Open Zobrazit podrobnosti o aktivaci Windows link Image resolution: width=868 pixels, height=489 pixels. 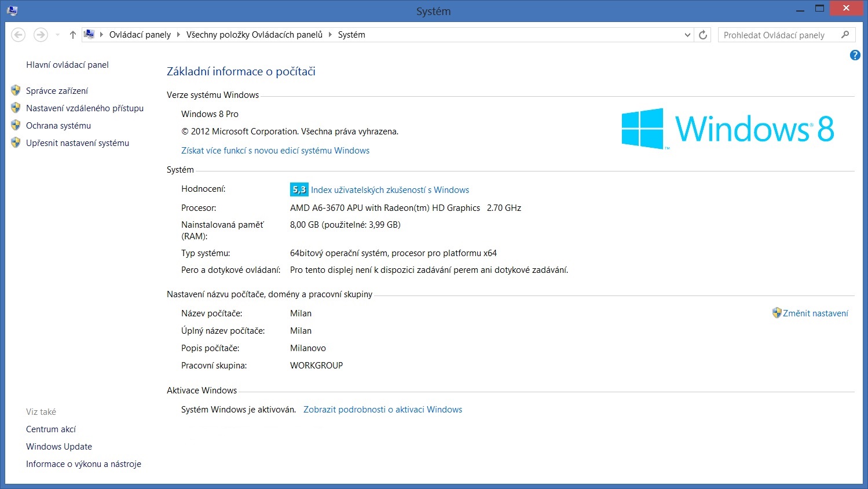pyautogui.click(x=383, y=410)
